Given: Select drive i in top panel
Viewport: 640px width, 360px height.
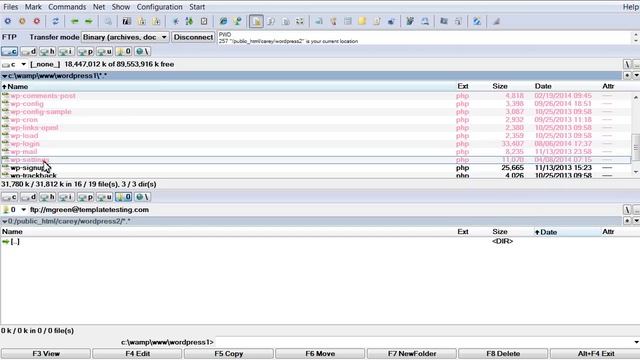Looking at the screenshot, I should [66, 51].
